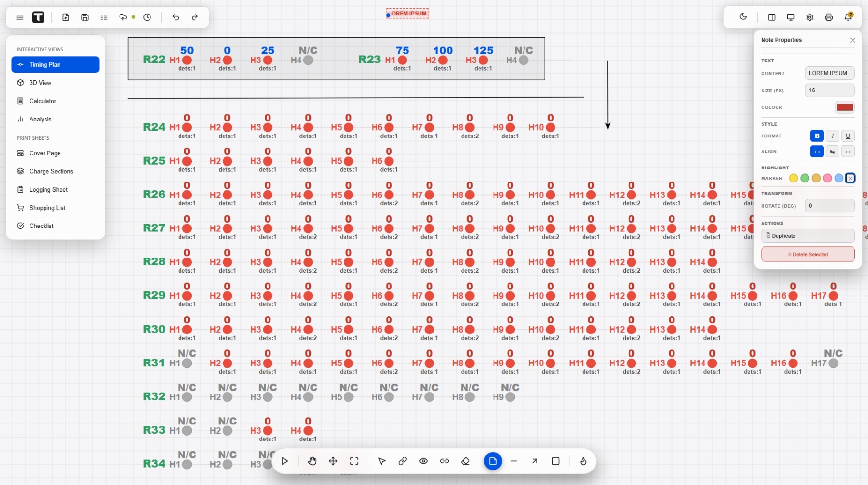The image size is (868, 485).
Task: Set note alignment to right
Action: pos(848,152)
